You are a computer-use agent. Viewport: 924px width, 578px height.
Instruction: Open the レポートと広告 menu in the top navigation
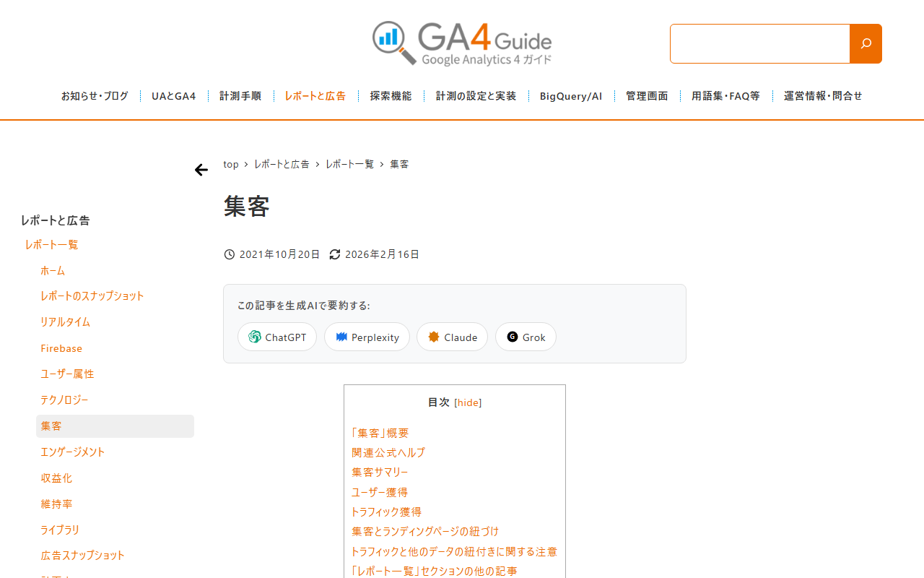click(x=315, y=96)
